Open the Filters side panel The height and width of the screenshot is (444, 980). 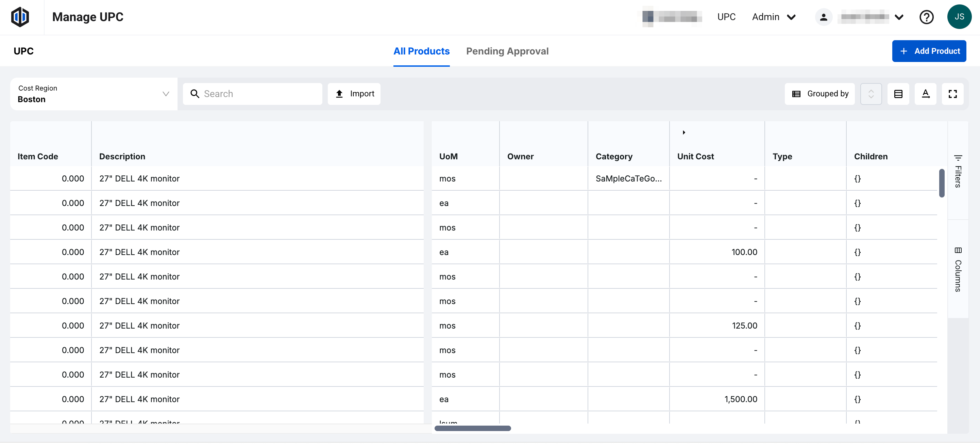[x=958, y=171]
